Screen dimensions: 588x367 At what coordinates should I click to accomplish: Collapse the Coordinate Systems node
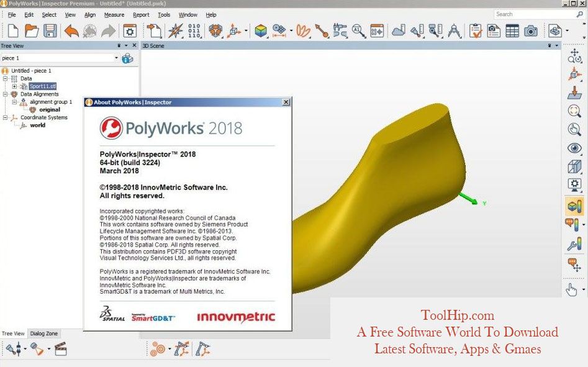(x=5, y=117)
